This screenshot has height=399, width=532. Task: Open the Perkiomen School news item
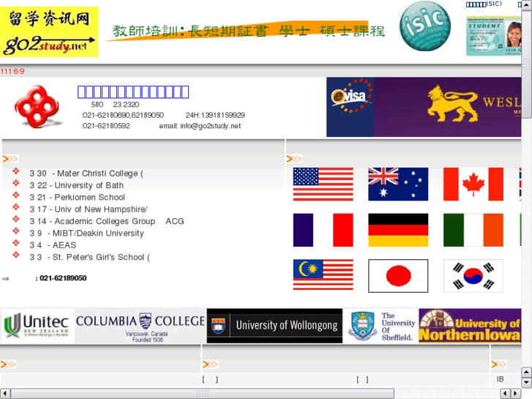coord(77,197)
